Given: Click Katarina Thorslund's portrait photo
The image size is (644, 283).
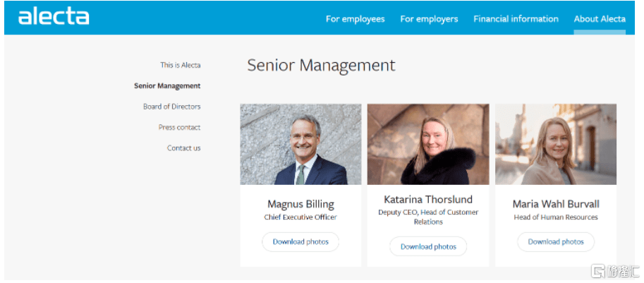Looking at the screenshot, I should click(x=428, y=145).
